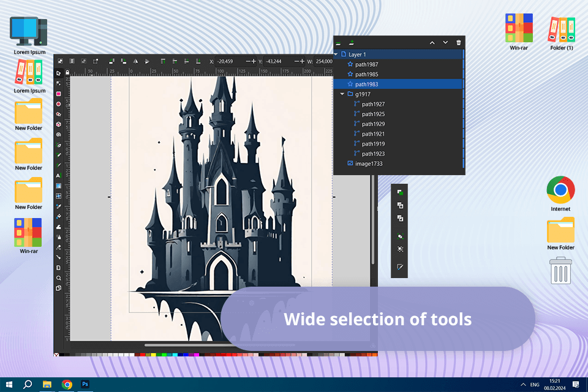Increase Y value with plus button
This screenshot has height=392, width=588.
point(302,61)
